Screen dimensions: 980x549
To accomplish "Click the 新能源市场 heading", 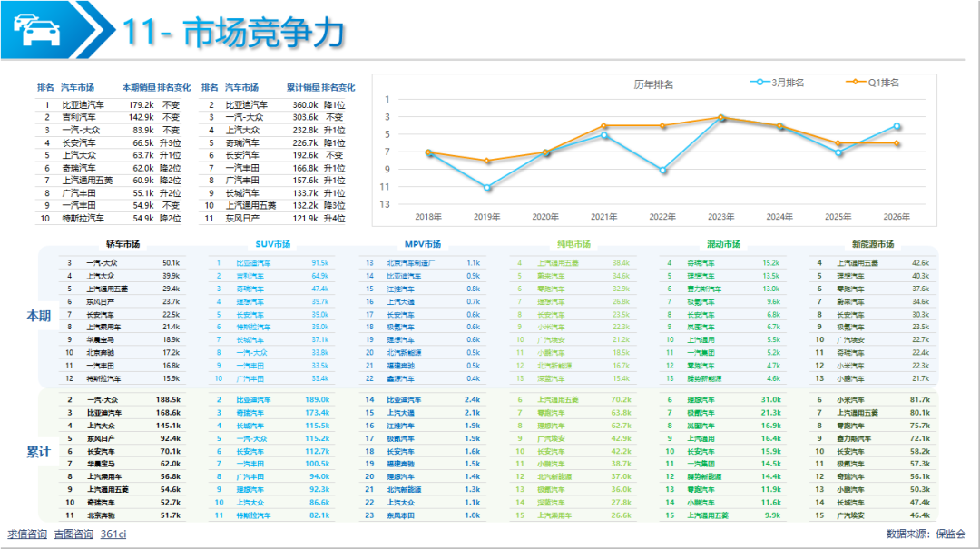I will (x=873, y=244).
